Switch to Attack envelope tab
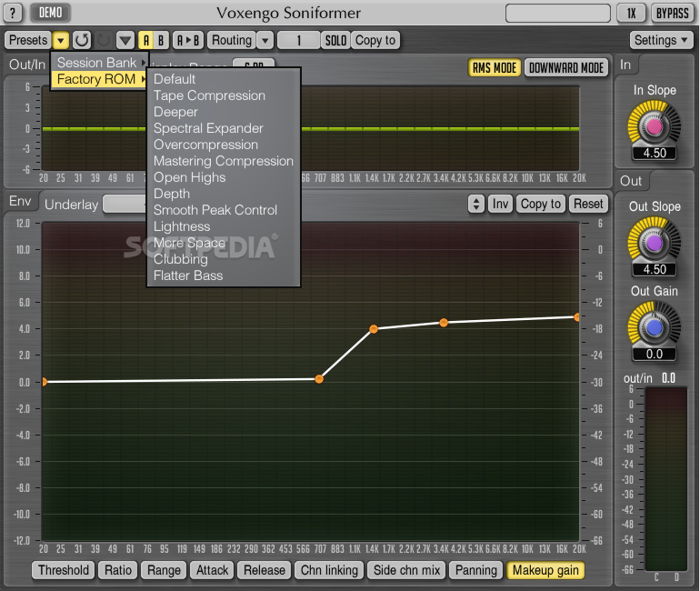Image resolution: width=700 pixels, height=591 pixels. pyautogui.click(x=212, y=570)
